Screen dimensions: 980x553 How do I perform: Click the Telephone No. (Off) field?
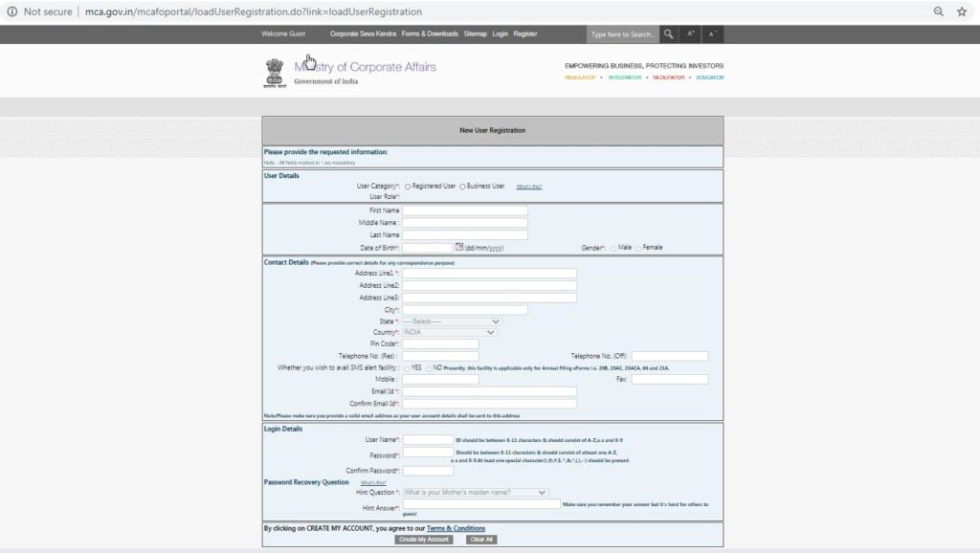(670, 356)
